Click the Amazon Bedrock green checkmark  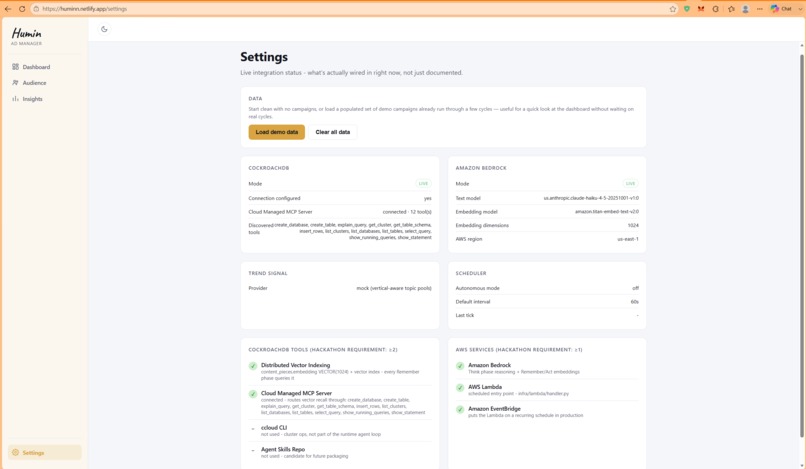pos(460,366)
